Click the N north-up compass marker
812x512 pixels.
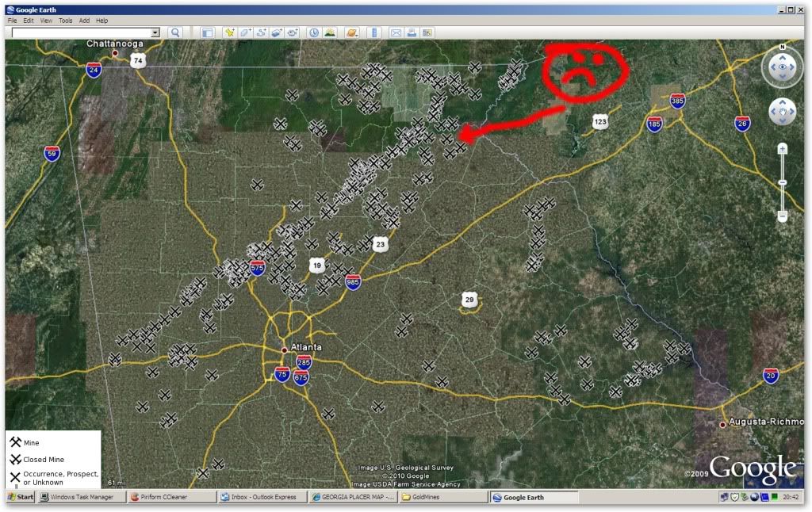coord(783,47)
